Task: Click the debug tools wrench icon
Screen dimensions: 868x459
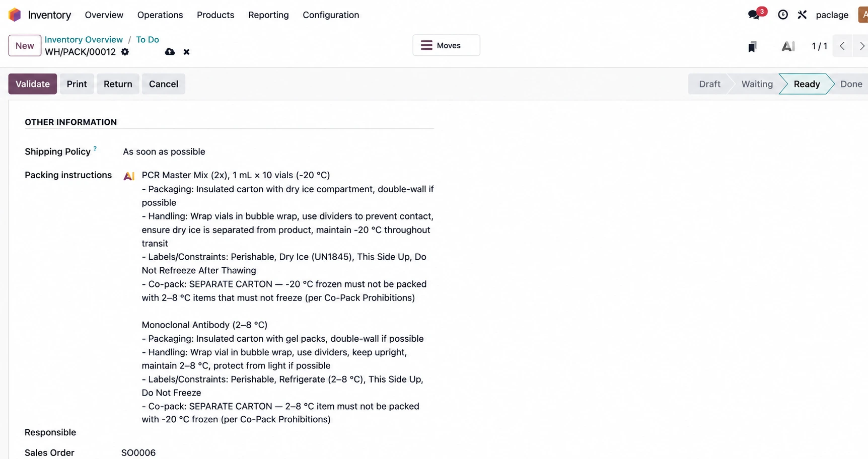Action: (x=802, y=15)
